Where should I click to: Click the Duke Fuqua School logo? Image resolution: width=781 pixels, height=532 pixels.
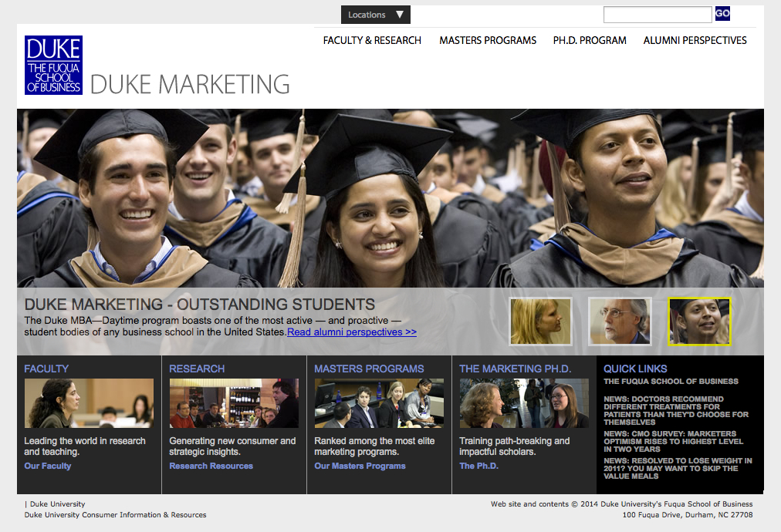coord(53,65)
